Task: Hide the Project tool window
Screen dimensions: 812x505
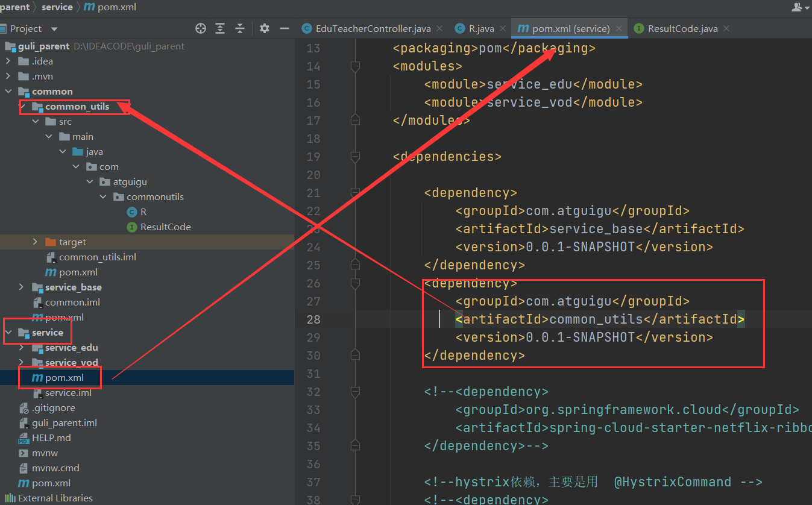Action: pos(284,28)
